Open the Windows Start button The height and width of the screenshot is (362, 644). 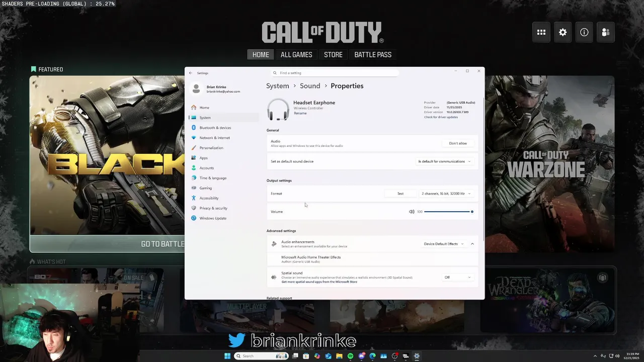[x=227, y=356]
